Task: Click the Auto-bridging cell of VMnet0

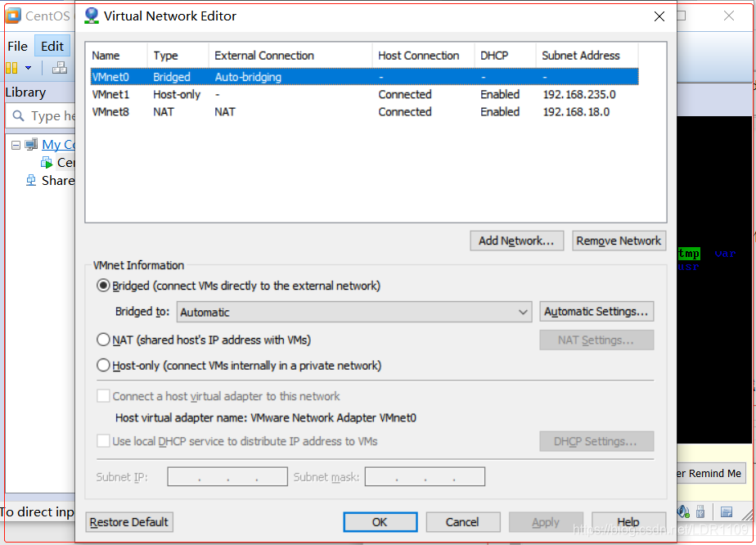Action: point(248,77)
